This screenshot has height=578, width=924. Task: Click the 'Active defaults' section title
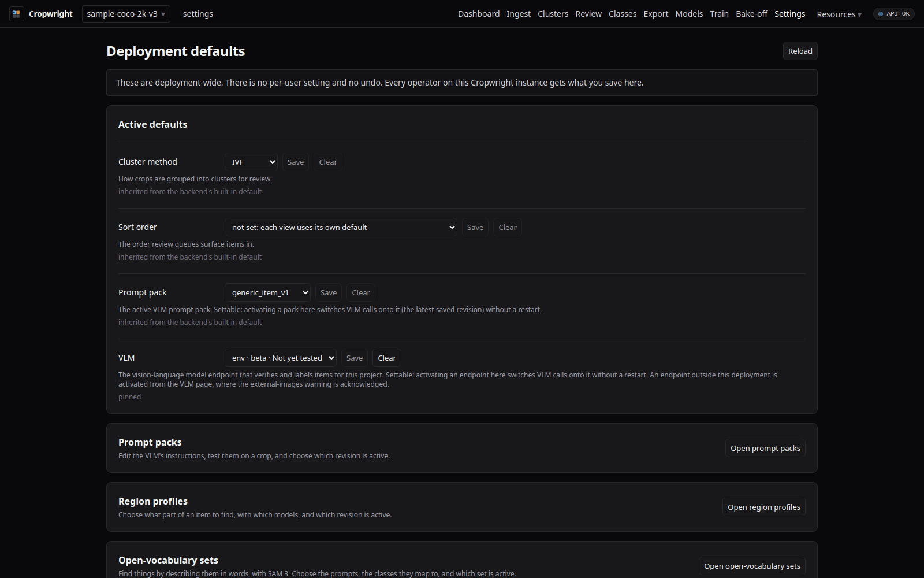click(153, 125)
